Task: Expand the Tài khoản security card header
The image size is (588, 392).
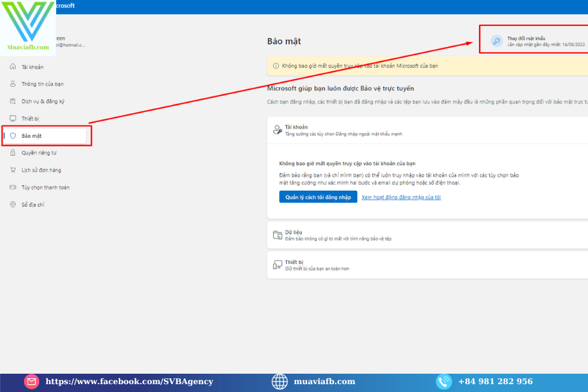Action: (x=427, y=130)
